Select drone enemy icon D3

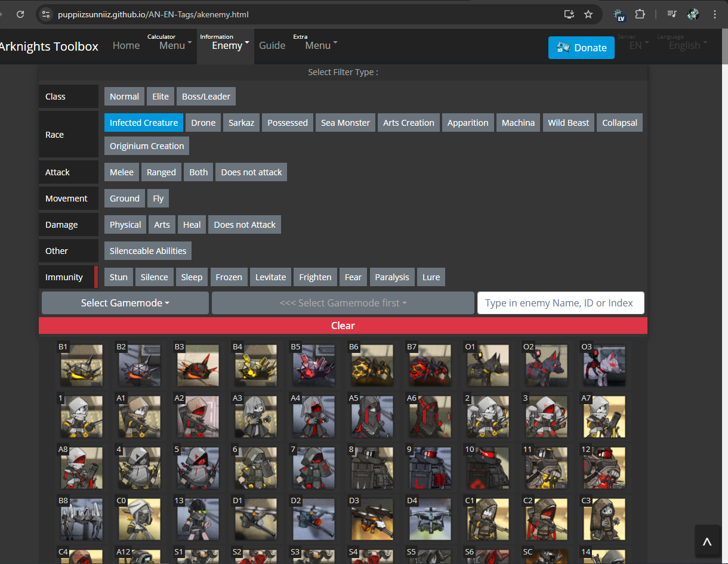(x=372, y=519)
